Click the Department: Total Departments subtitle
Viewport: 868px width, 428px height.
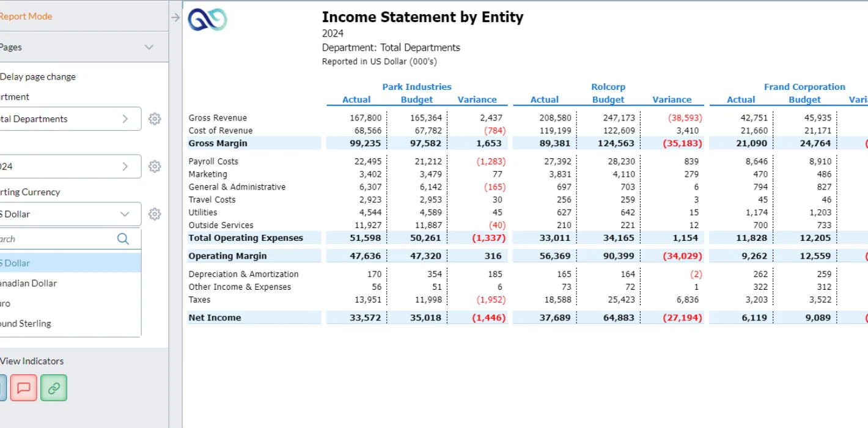pyautogui.click(x=391, y=48)
